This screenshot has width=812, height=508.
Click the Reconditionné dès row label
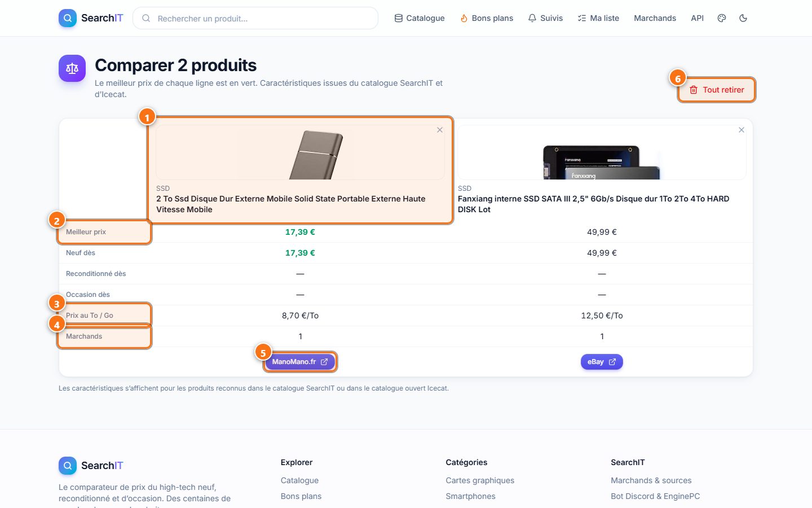pos(96,274)
